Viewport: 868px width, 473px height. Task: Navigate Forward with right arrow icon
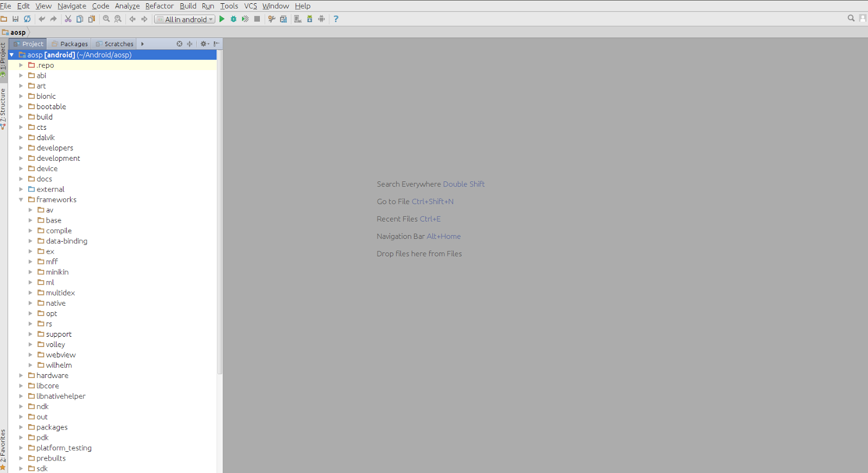(x=144, y=19)
